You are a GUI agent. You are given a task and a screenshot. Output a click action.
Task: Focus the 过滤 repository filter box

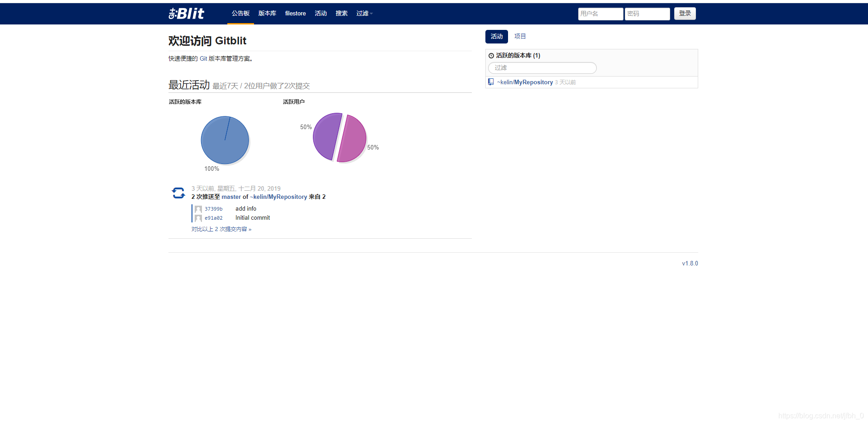pos(542,68)
